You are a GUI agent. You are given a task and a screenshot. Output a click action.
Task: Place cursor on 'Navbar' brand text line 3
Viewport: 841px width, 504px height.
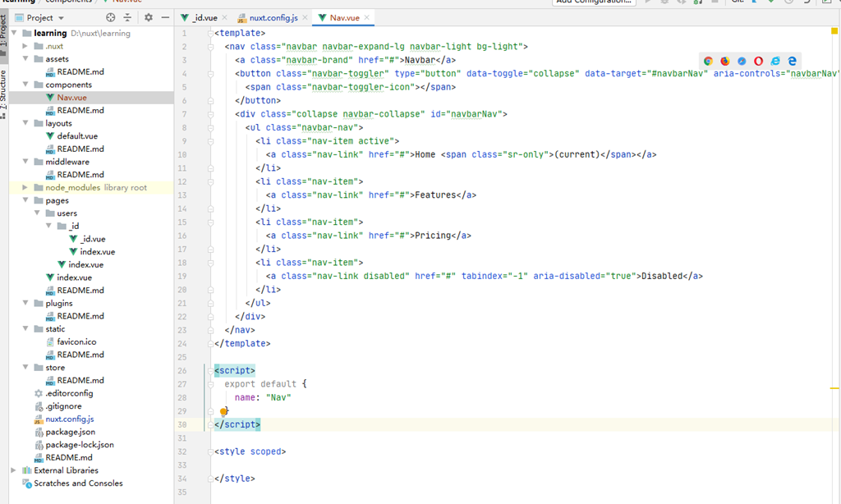click(x=420, y=60)
